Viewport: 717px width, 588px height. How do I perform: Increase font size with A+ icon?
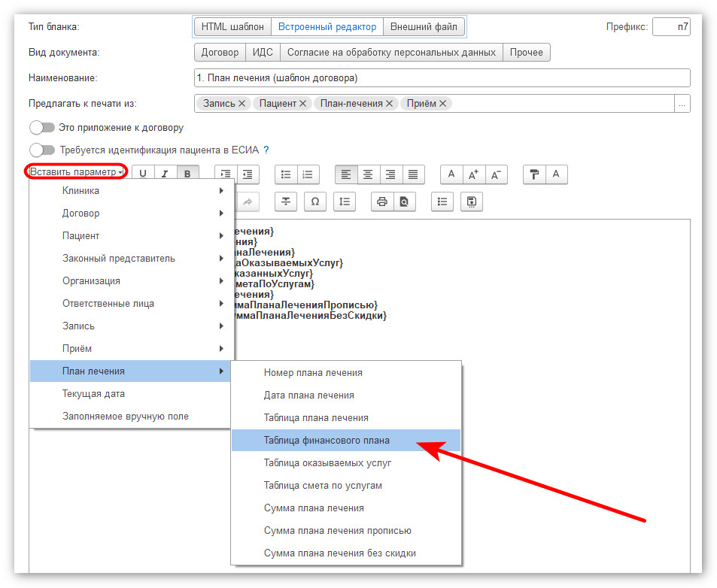click(474, 174)
